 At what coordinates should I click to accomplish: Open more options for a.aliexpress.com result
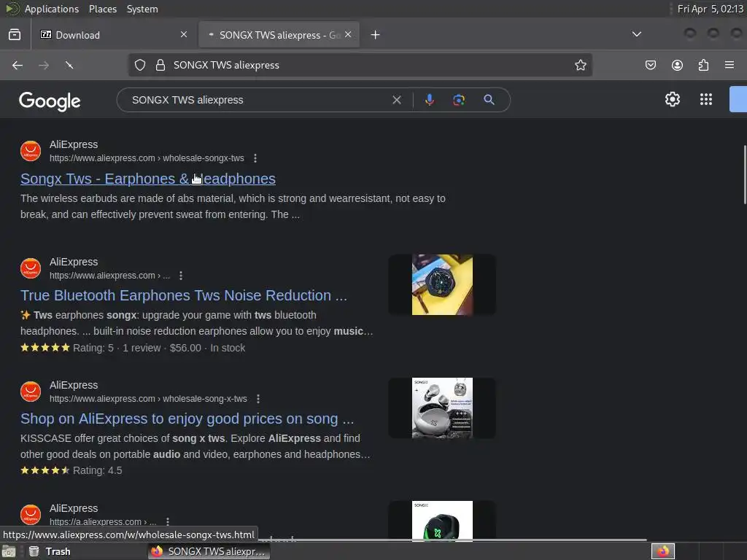[x=168, y=522]
